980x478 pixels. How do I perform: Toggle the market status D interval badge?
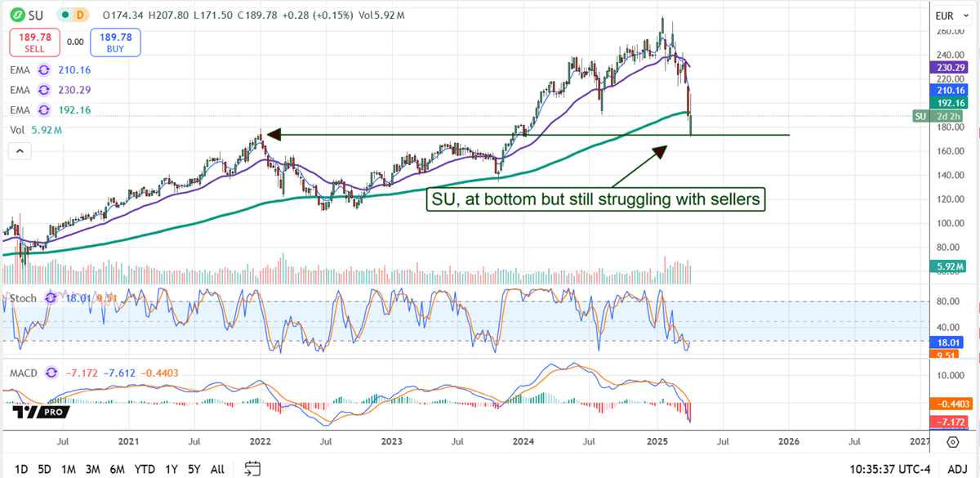pyautogui.click(x=79, y=15)
